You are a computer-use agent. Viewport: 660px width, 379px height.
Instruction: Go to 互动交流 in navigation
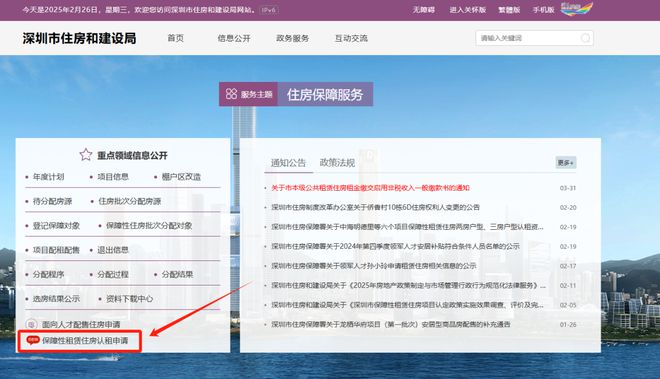click(351, 38)
